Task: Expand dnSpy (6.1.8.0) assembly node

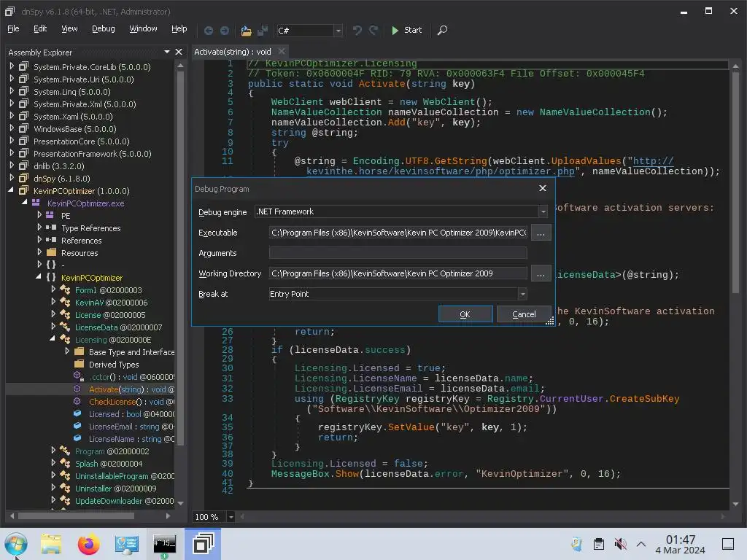Action: (x=12, y=178)
